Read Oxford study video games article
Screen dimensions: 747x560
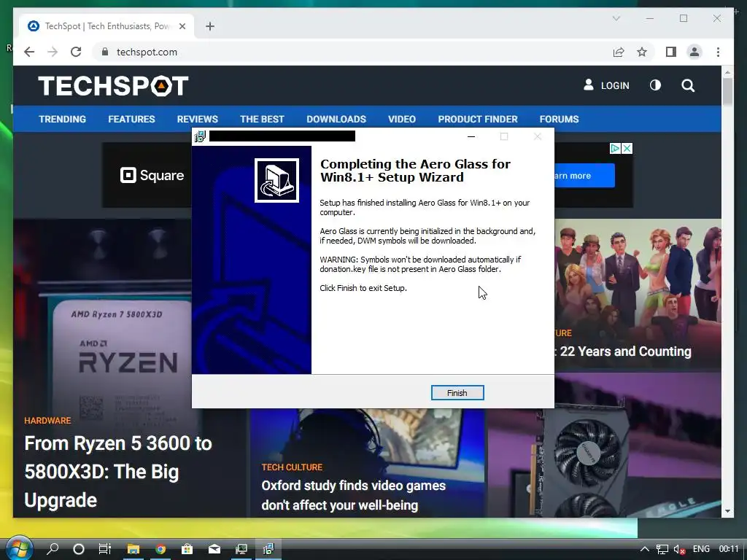click(x=354, y=495)
